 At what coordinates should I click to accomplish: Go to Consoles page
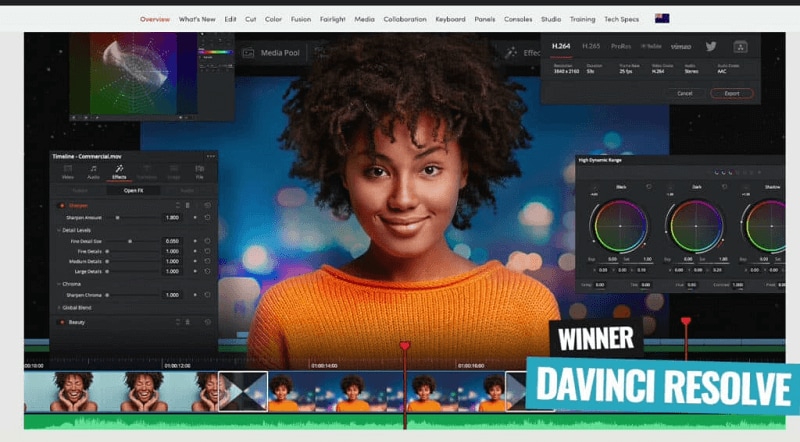click(x=518, y=19)
